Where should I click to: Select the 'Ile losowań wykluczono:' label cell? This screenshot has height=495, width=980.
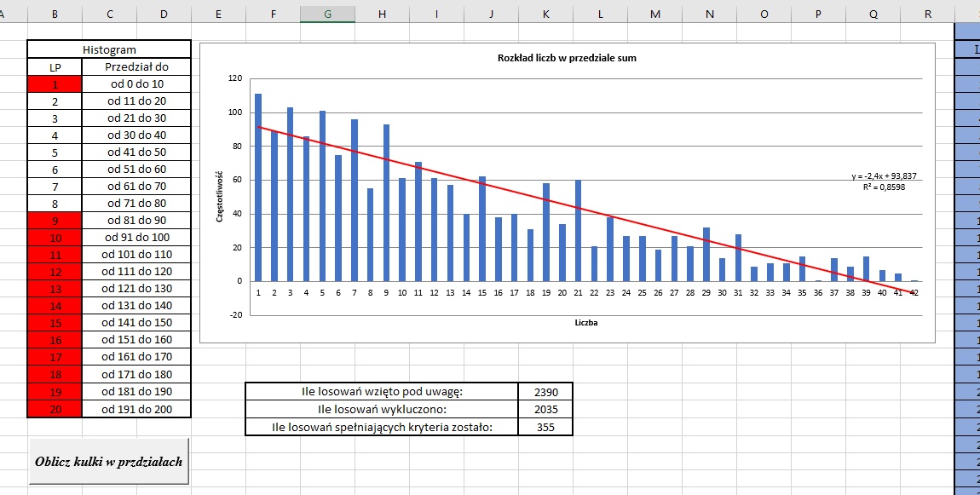[382, 409]
